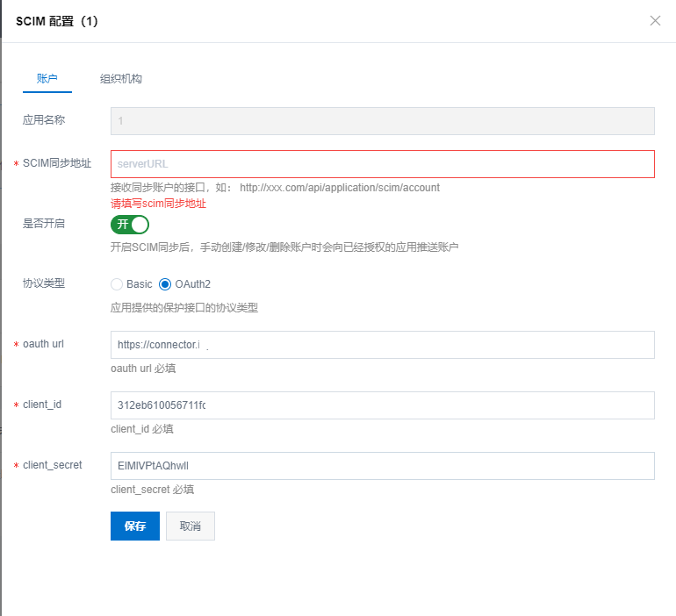The width and height of the screenshot is (676, 616).
Task: Click the example http://xxx.com URL hint text
Action: [339, 188]
